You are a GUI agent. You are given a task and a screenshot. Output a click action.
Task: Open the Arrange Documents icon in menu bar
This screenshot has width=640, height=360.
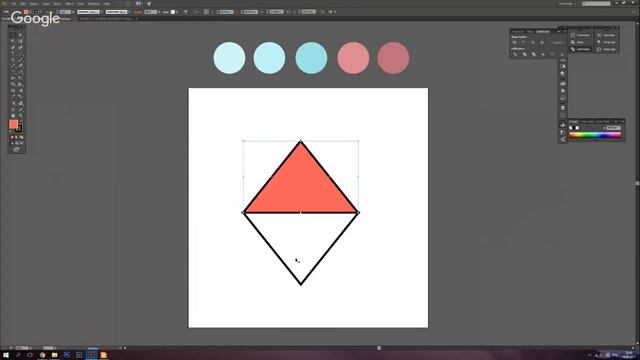point(139,4)
